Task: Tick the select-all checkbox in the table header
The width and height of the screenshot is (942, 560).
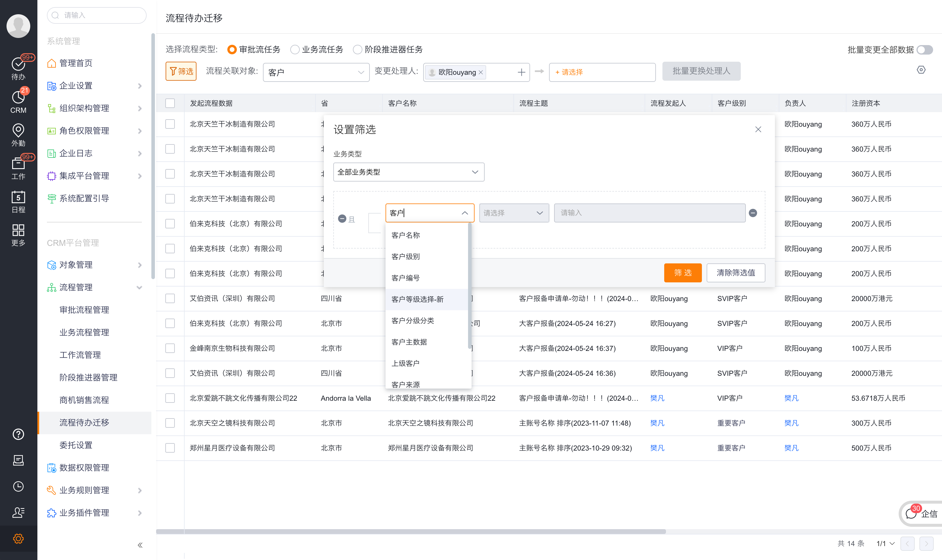Action: click(170, 103)
